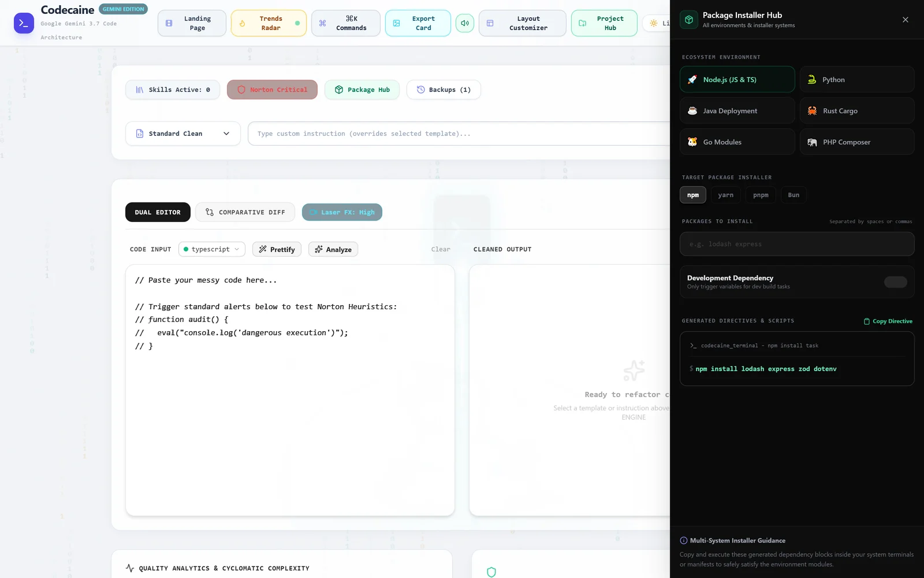The image size is (924, 578).
Task: Choose Bun as package installer
Action: click(x=793, y=195)
